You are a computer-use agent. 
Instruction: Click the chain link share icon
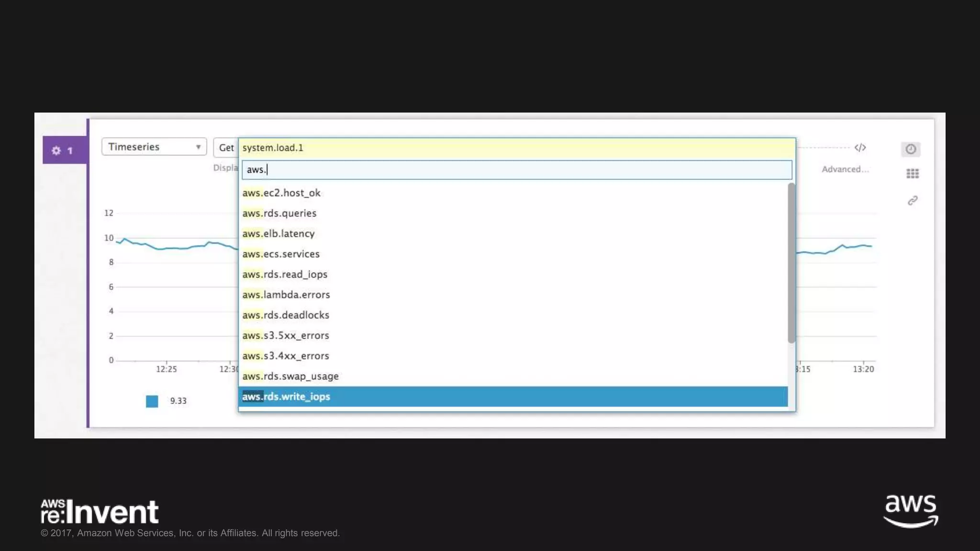[913, 200]
